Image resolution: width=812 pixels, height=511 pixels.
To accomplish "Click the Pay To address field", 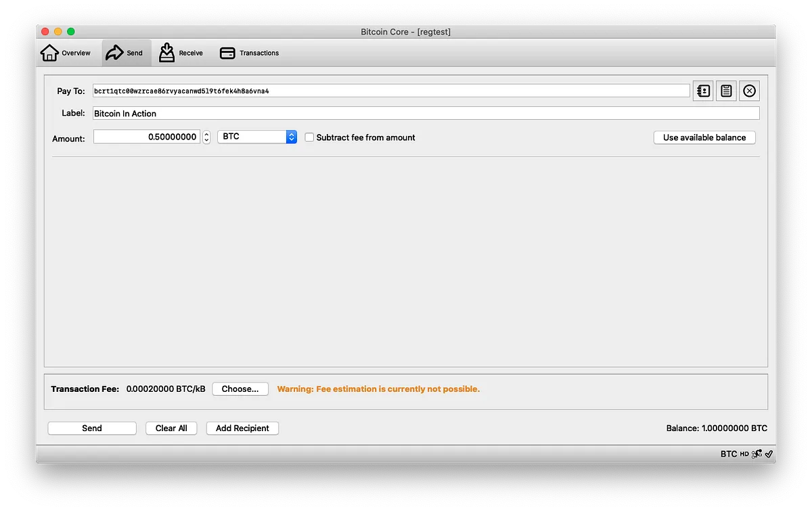I will tap(338, 90).
